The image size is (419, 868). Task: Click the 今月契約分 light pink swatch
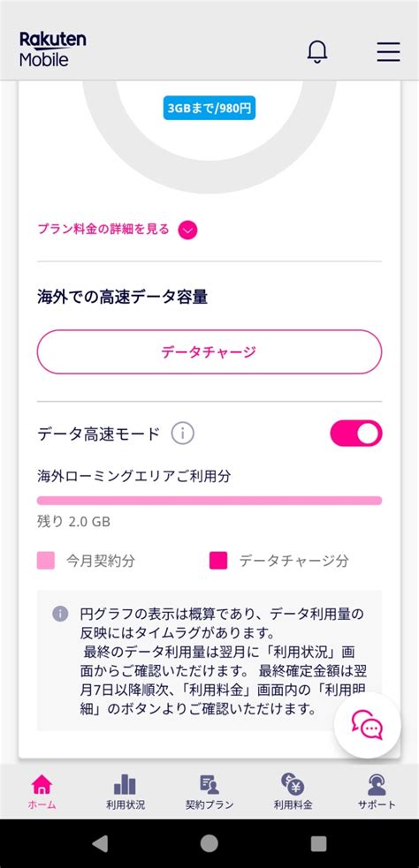coord(45,561)
